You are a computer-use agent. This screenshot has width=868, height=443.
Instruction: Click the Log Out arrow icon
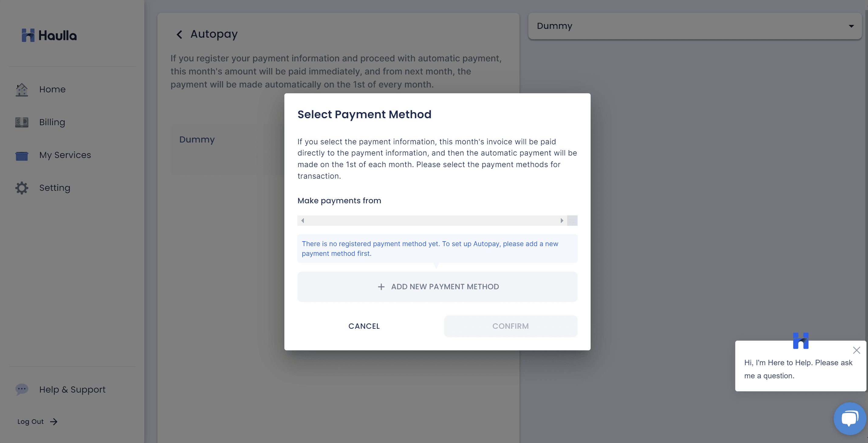[x=54, y=422]
